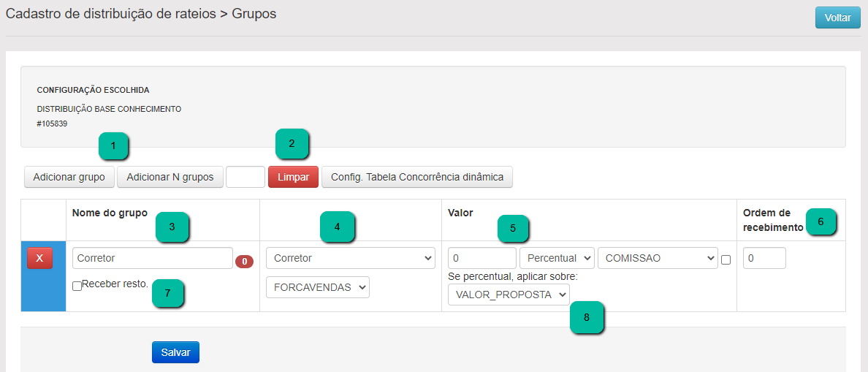
Task: Open the Percentual value type dropdown
Action: click(x=557, y=258)
